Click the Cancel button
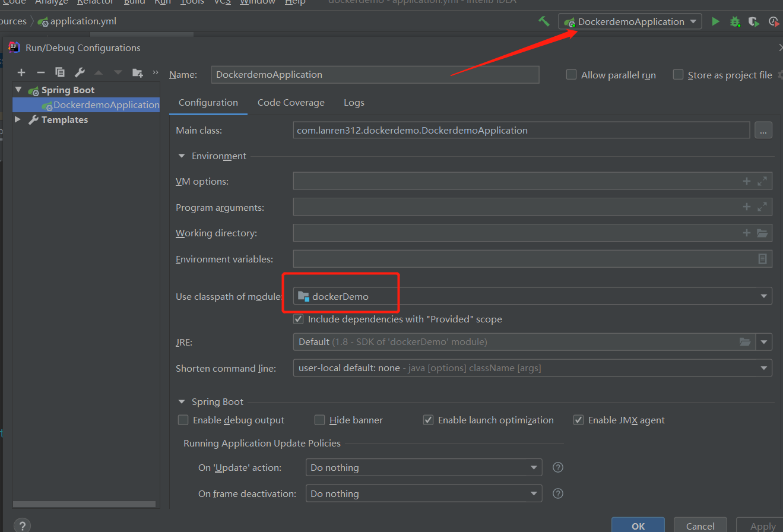This screenshot has width=783, height=532. pyautogui.click(x=700, y=525)
